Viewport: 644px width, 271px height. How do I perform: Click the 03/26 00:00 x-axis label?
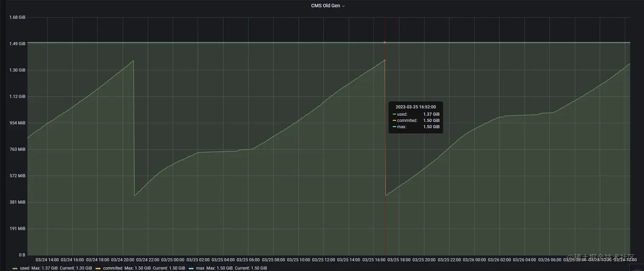[x=474, y=259]
